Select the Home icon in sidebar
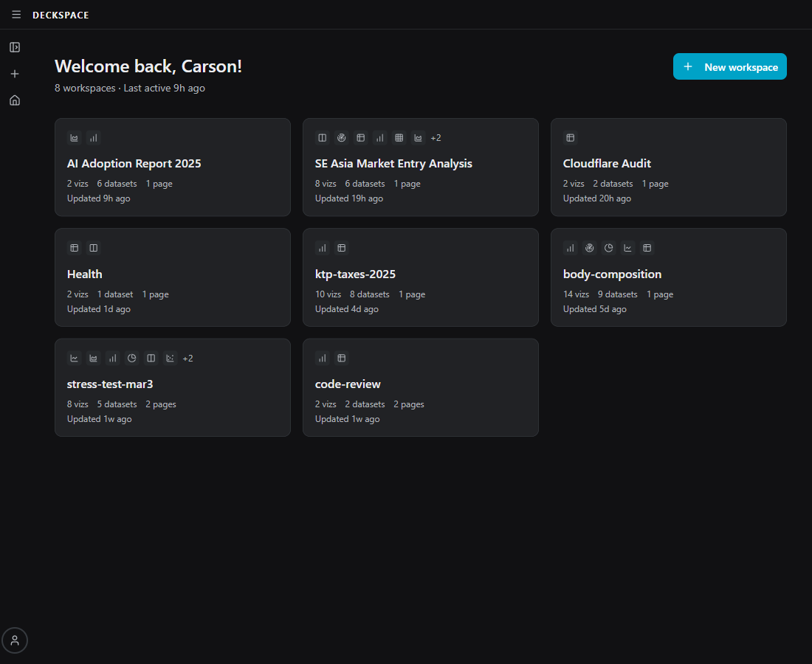Screen dimensions: 812x664 [14, 100]
